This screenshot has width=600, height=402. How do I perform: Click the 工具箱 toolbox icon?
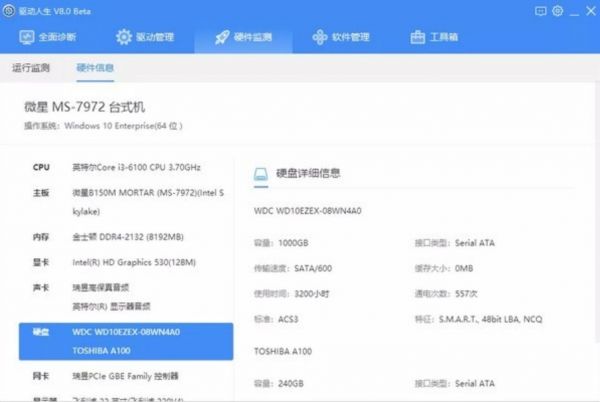click(x=417, y=37)
